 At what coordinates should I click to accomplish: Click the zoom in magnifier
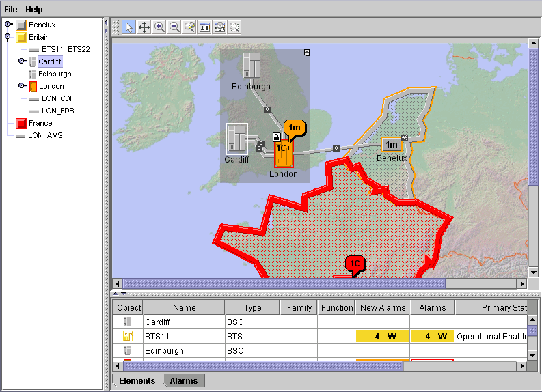pyautogui.click(x=159, y=27)
